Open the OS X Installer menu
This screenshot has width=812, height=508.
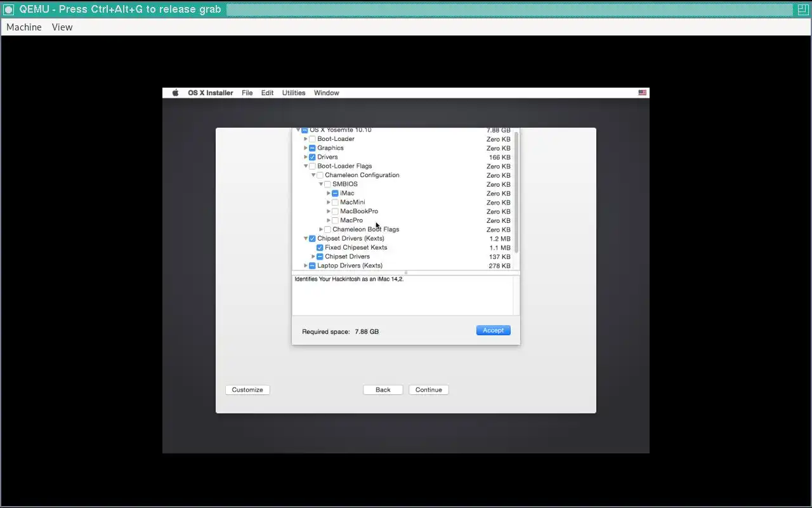[211, 93]
